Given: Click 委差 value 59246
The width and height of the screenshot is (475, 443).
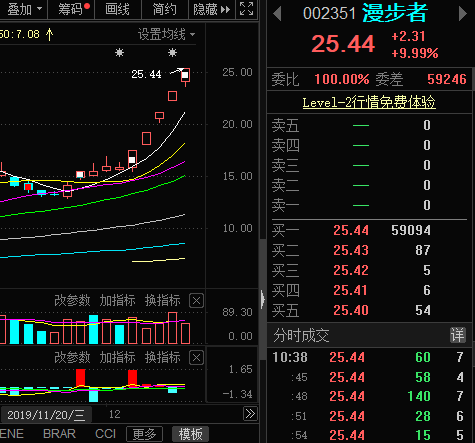Looking at the screenshot, I should click(x=447, y=79).
